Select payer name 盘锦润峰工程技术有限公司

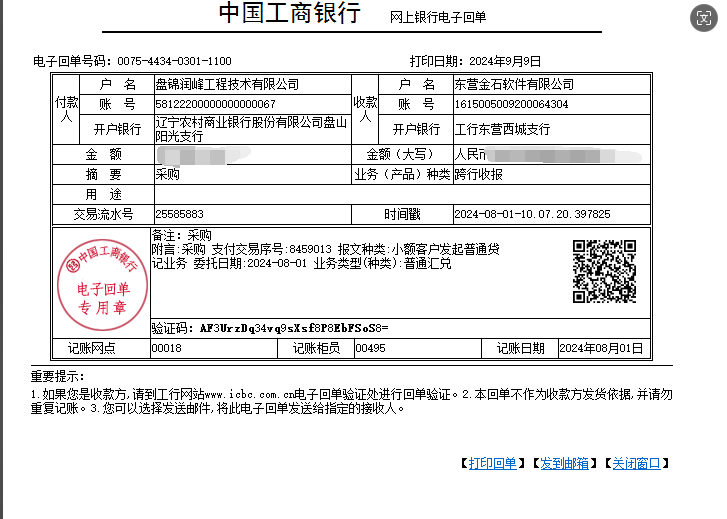(x=227, y=84)
